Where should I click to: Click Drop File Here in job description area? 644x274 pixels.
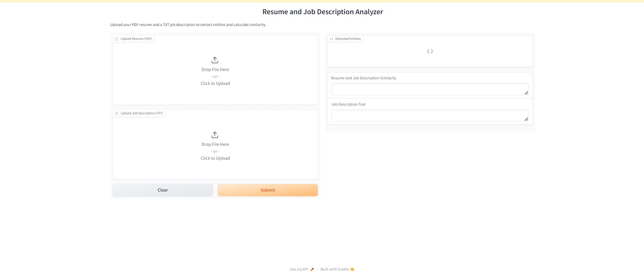point(215,144)
